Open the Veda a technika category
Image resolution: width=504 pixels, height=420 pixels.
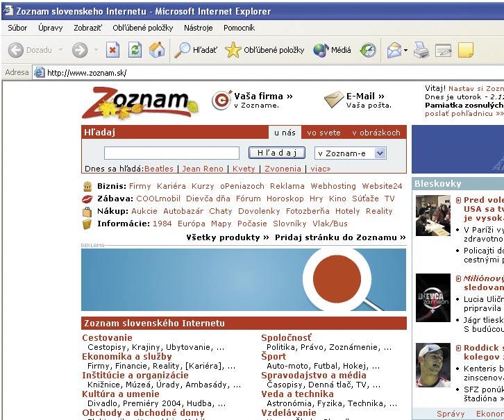coord(297,394)
